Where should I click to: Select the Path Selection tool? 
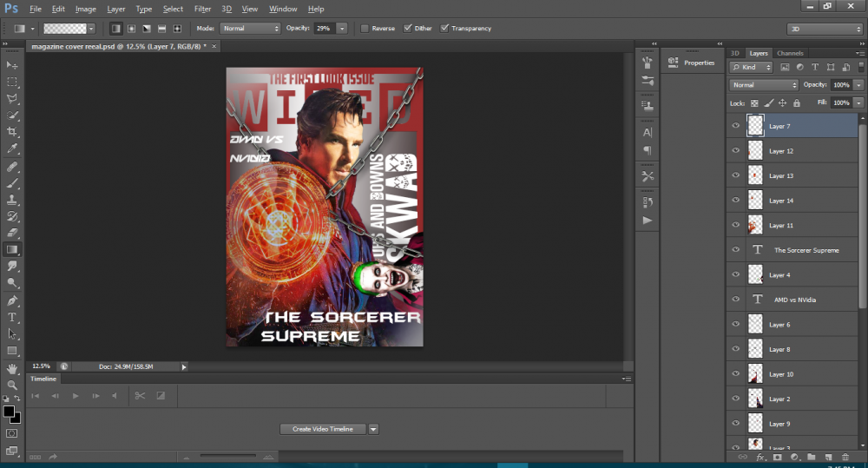tap(11, 334)
